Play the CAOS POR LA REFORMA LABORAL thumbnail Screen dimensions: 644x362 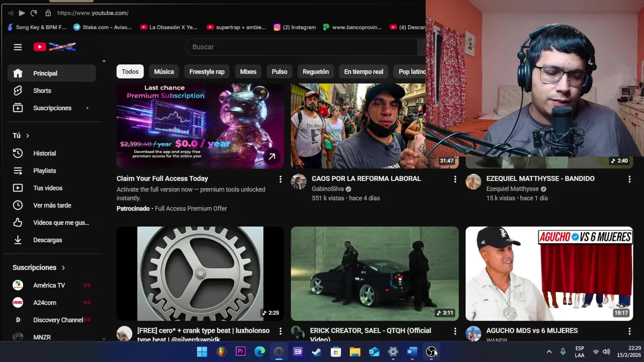pyautogui.click(x=358, y=126)
